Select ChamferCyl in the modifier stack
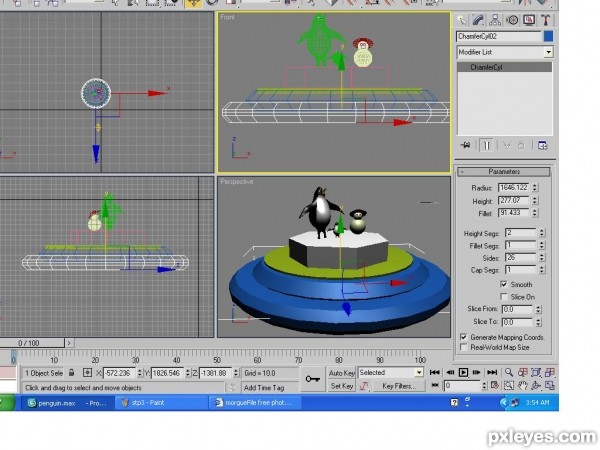 tap(505, 67)
